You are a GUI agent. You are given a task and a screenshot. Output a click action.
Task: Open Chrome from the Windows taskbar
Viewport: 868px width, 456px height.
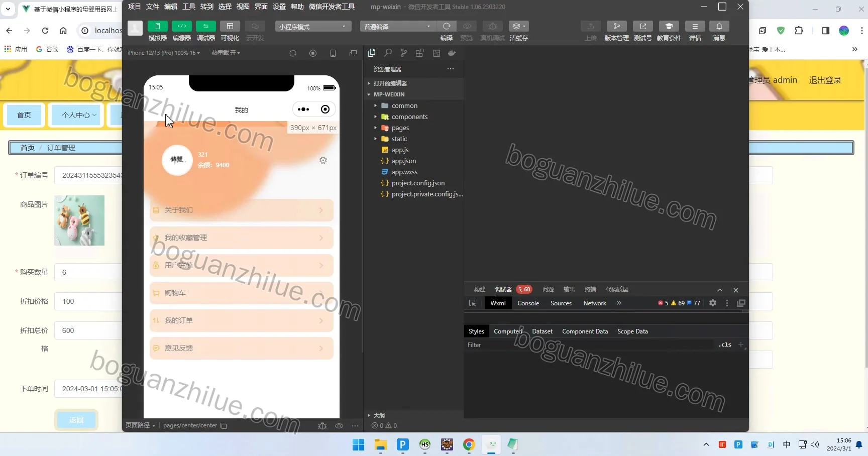[x=469, y=444]
